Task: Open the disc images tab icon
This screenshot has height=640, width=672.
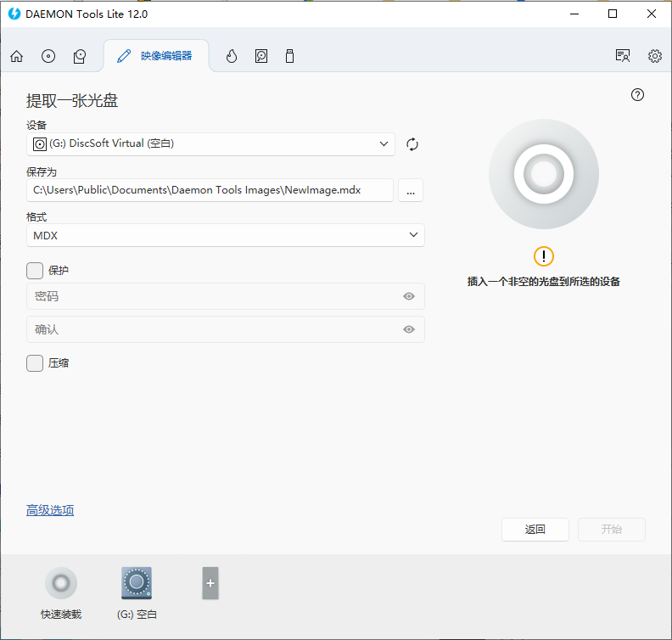Action: (x=48, y=56)
